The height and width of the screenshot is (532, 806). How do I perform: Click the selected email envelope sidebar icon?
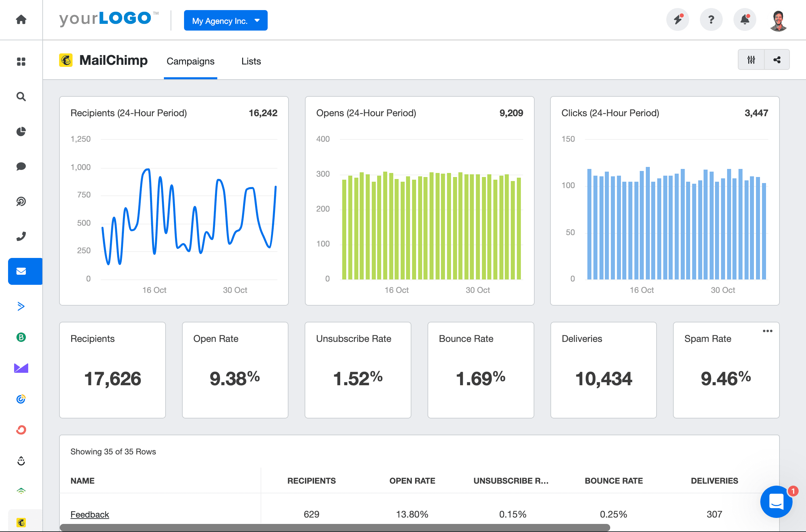point(21,271)
